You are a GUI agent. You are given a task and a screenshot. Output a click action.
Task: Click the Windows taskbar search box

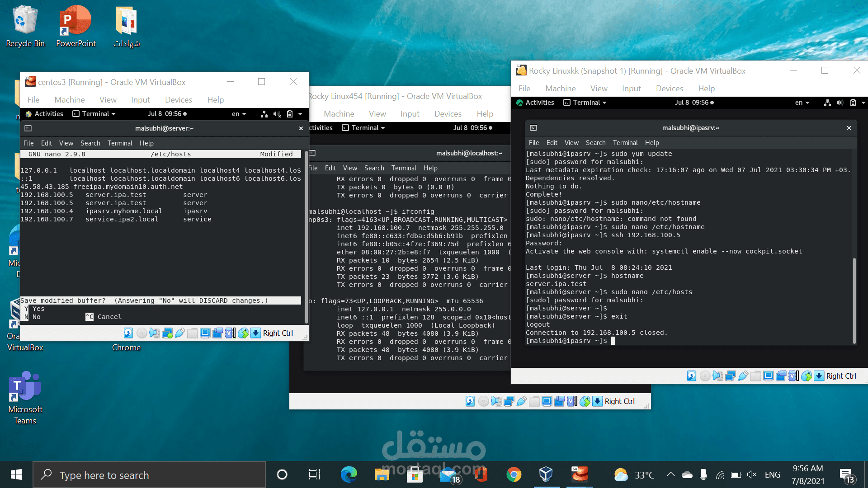149,475
